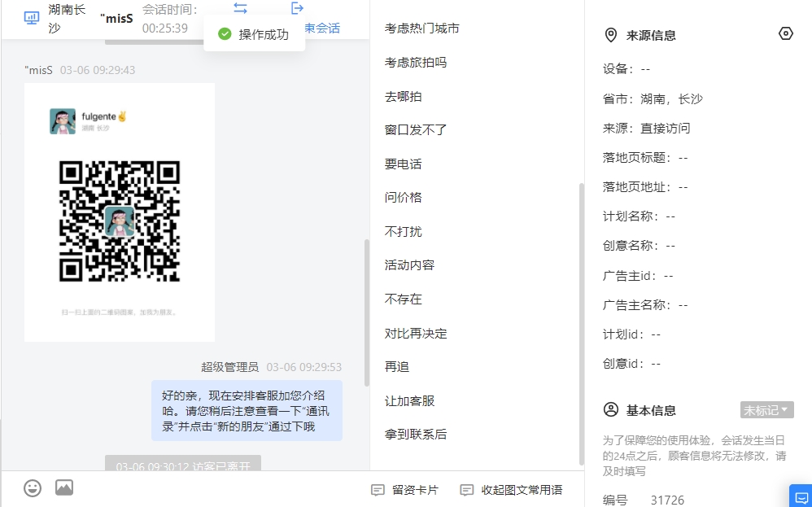
Task: Click the 落地页地址 row
Action: click(646, 187)
